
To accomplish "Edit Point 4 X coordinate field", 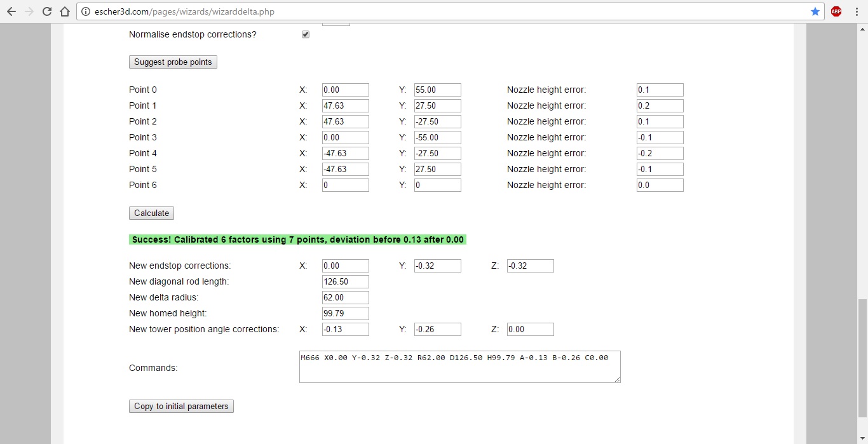I will pos(346,154).
